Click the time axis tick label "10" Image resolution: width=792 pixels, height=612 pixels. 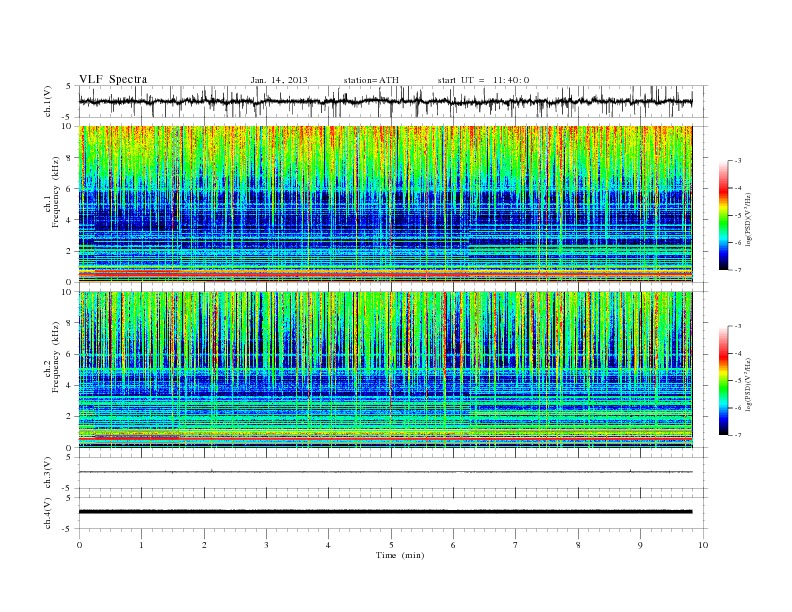tap(703, 545)
